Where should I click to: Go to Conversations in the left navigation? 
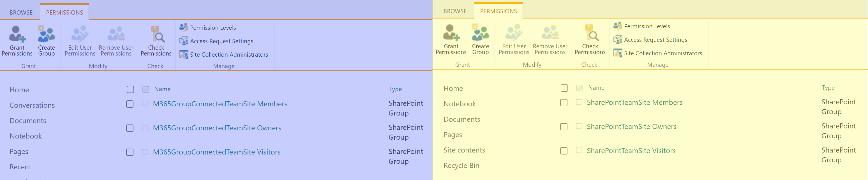tap(32, 105)
